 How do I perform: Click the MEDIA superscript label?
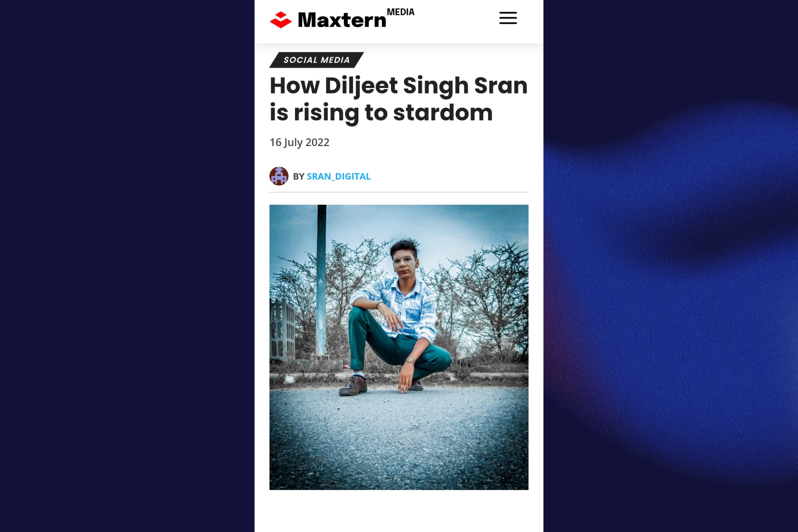(x=400, y=12)
